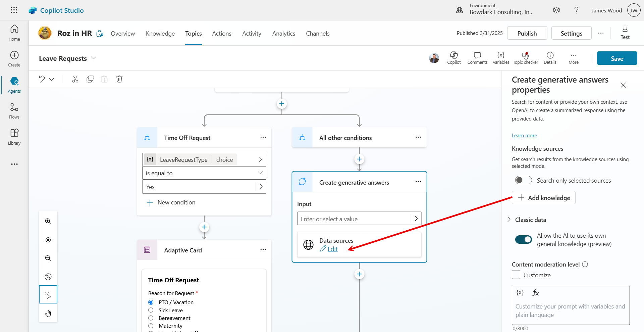The width and height of the screenshot is (644, 332).
Task: Open the Test panel
Action: [625, 33]
